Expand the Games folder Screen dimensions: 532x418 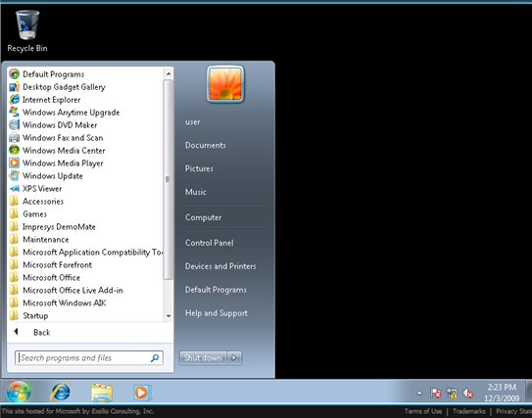point(28,214)
